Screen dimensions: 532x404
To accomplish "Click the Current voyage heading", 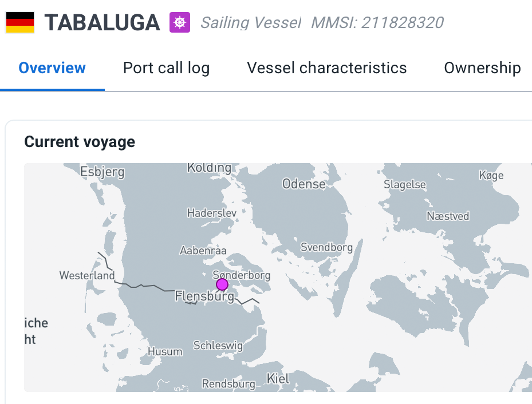I will [80, 141].
